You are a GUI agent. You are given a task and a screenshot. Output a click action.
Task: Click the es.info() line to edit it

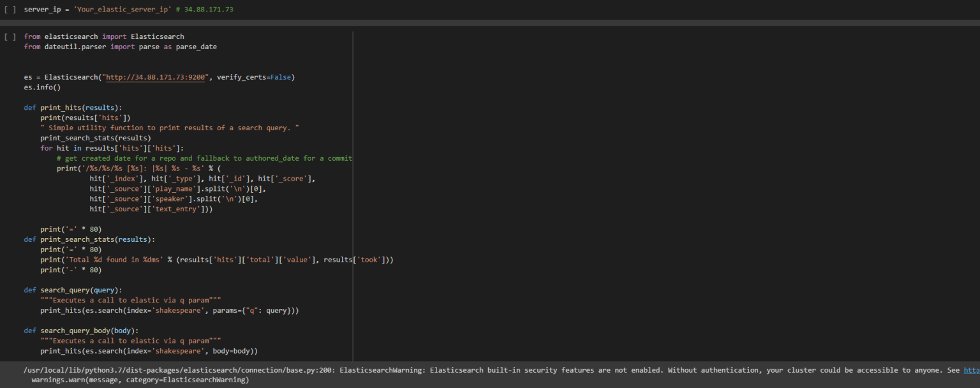42,87
